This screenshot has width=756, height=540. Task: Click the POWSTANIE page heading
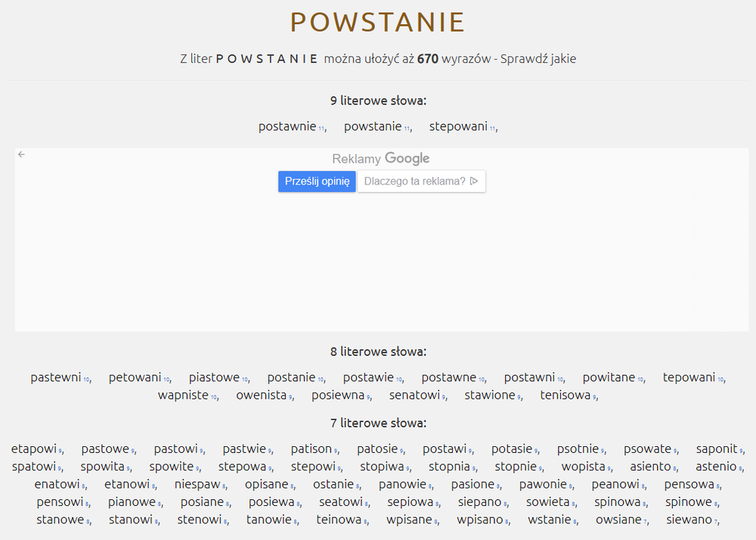point(377,23)
